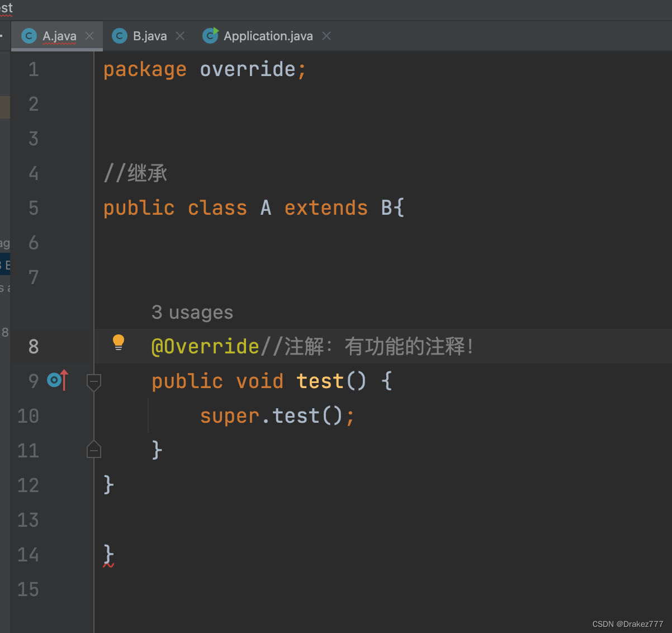The image size is (672, 633).
Task: Click line number 5 in the gutter
Action: click(34, 208)
